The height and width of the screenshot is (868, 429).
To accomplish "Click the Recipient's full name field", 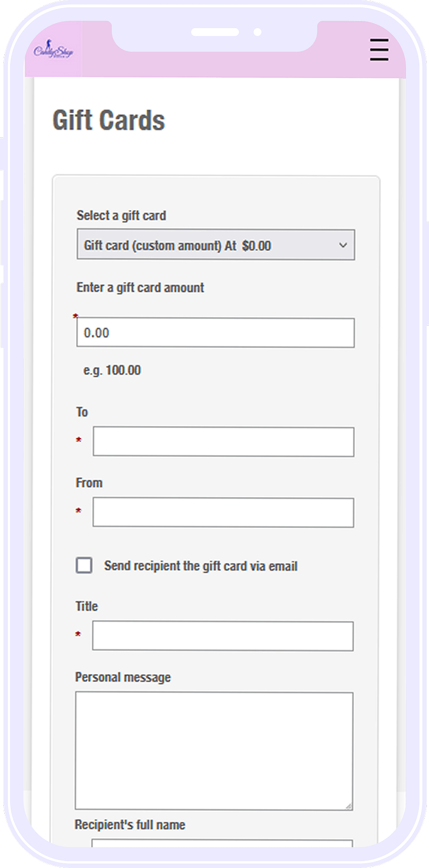I will 222,843.
